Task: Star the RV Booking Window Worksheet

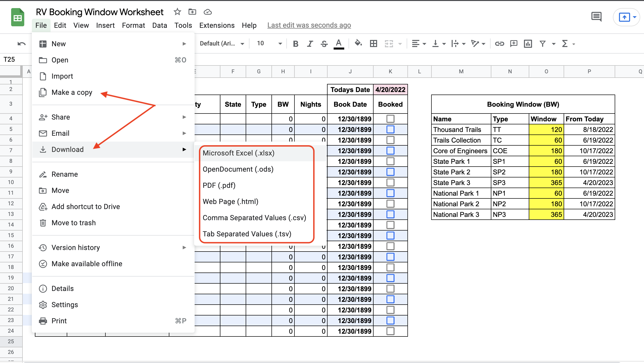Action: point(177,12)
